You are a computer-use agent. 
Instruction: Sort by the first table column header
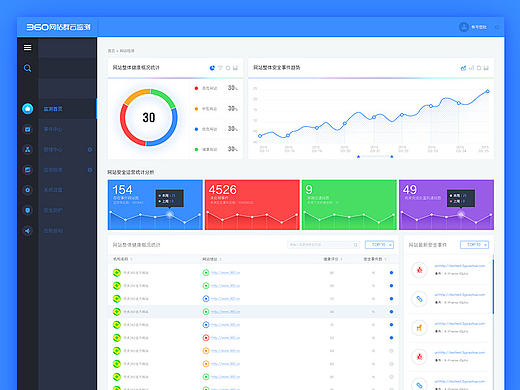point(123,259)
